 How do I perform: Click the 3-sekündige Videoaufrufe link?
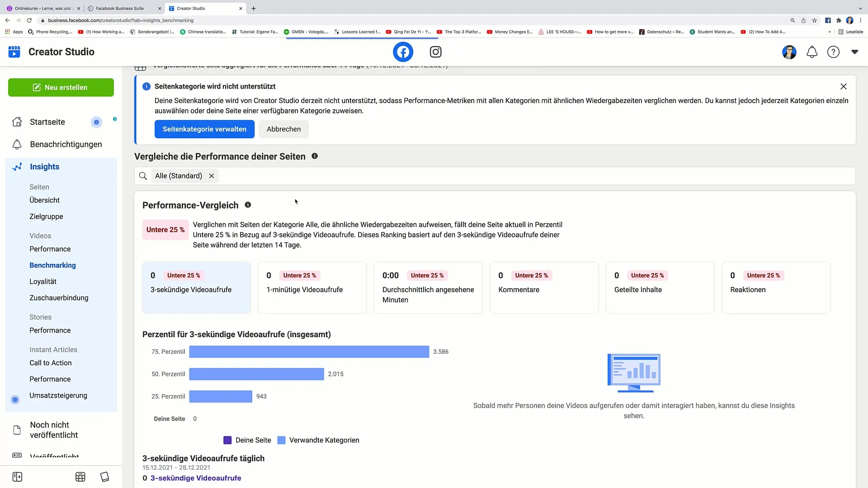pos(196,477)
